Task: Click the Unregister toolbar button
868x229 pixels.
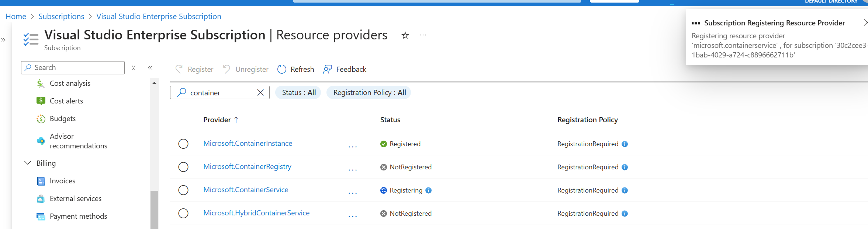Action: (x=245, y=69)
